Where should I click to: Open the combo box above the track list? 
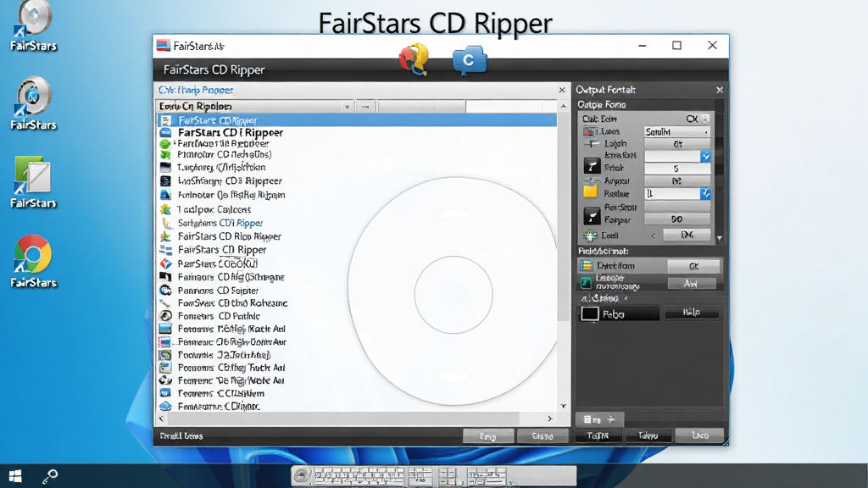point(255,106)
